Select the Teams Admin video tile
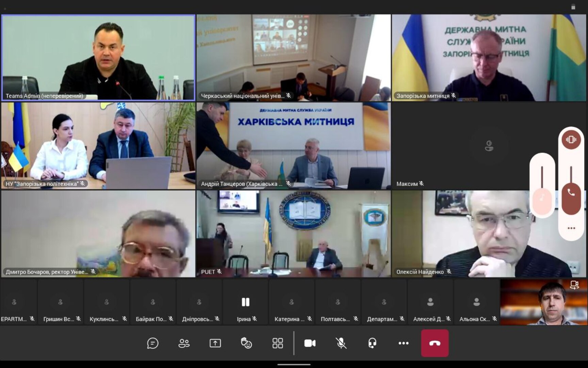Viewport: 588px width, 368px height. pos(98,57)
